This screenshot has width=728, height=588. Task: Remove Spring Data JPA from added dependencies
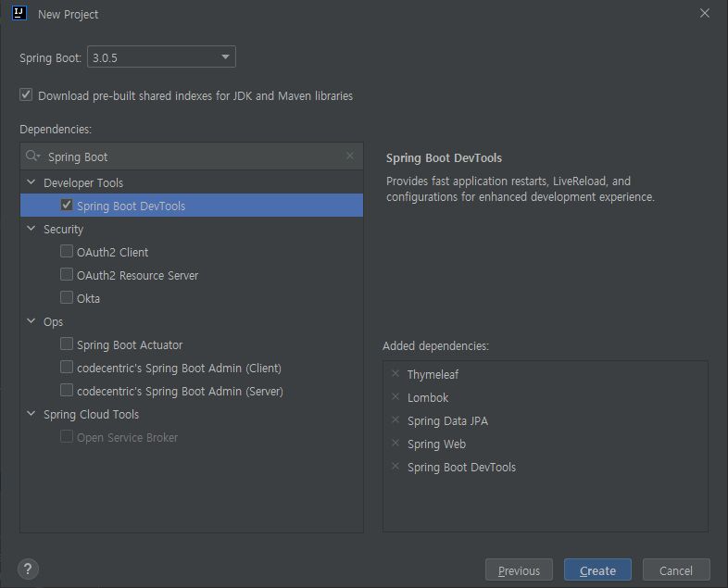pos(395,420)
